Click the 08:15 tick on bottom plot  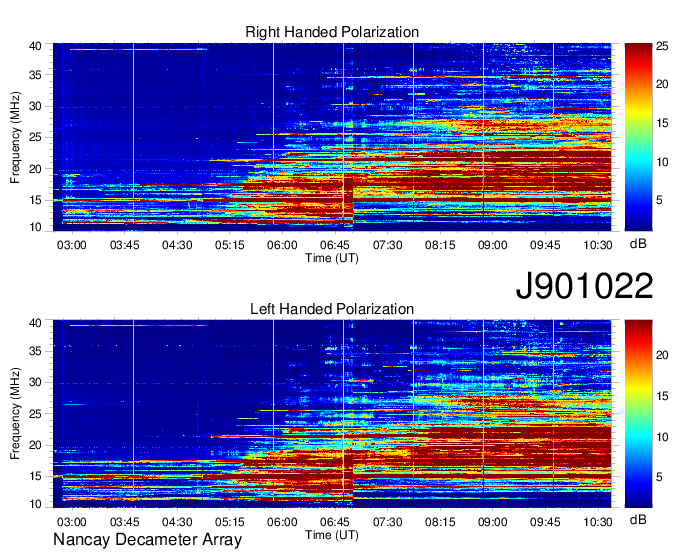point(440,522)
